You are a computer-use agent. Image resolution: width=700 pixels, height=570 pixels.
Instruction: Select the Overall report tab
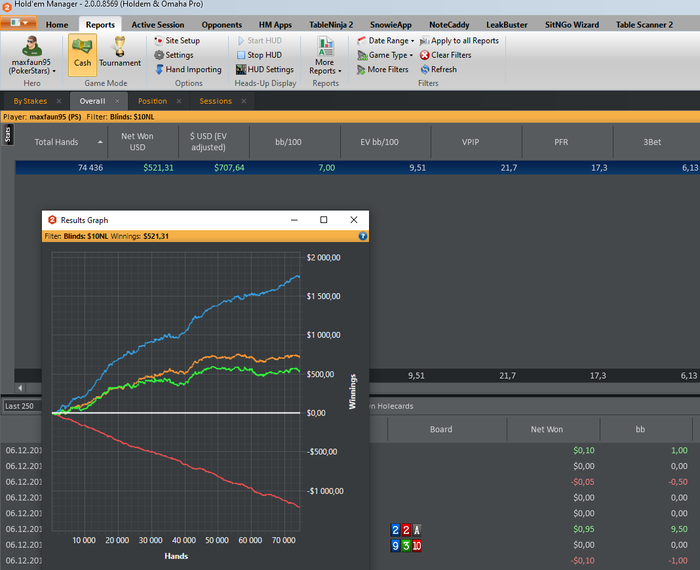pyautogui.click(x=92, y=101)
